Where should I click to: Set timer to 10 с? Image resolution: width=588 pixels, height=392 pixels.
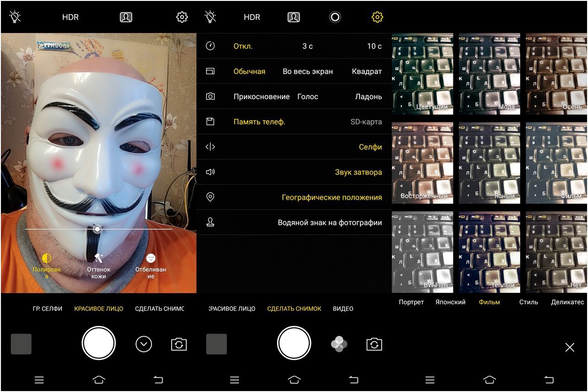pos(374,46)
